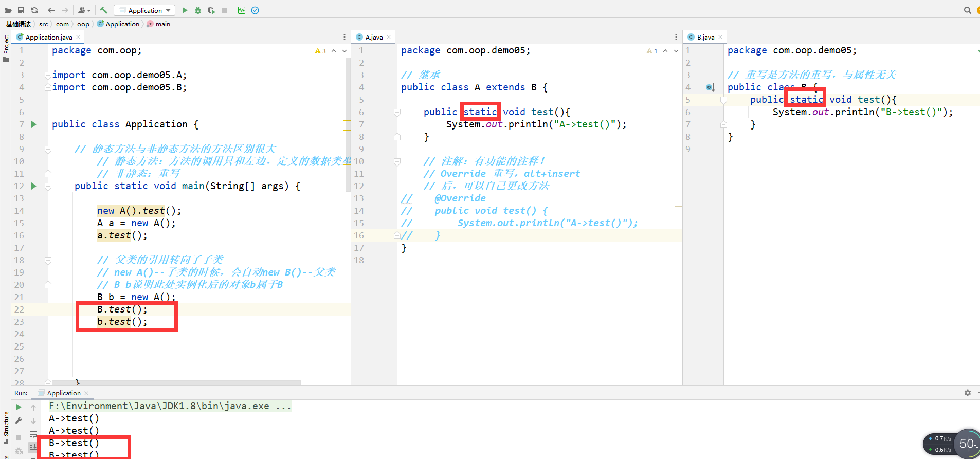Open Search Everywhere magnifier icon

point(967,10)
